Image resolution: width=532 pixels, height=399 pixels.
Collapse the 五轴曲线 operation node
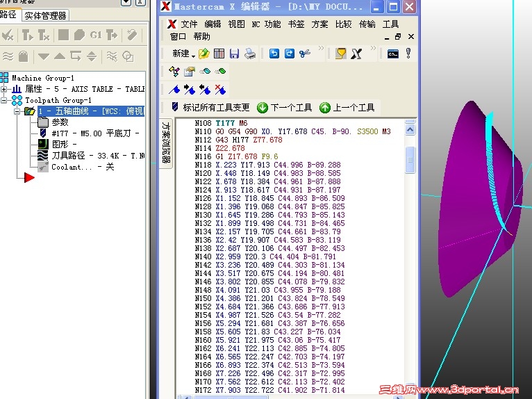point(17,111)
